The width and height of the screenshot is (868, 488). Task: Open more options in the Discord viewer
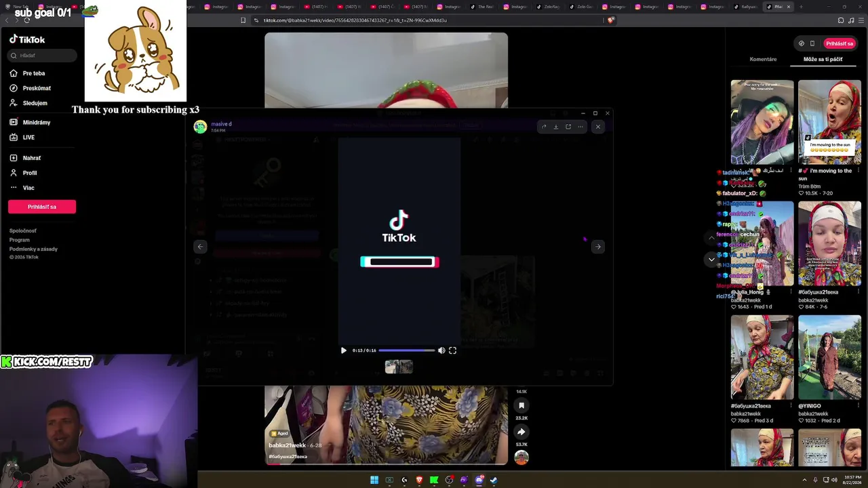[580, 127]
